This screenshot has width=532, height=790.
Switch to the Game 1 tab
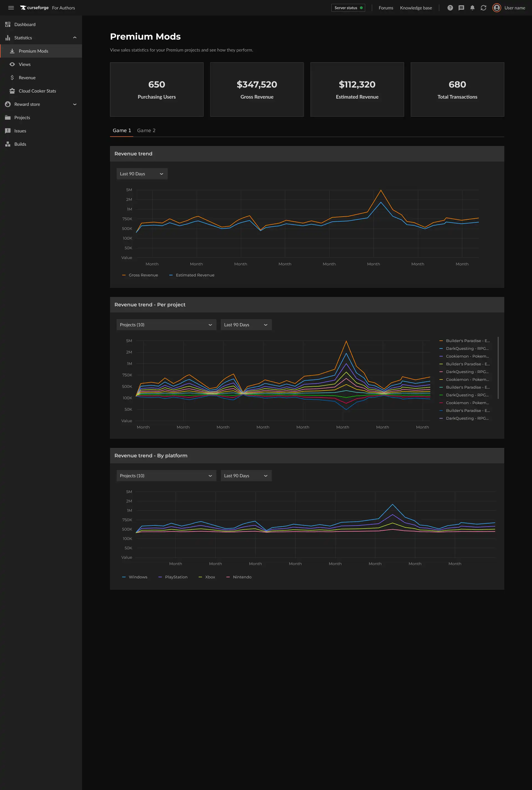pyautogui.click(x=122, y=130)
